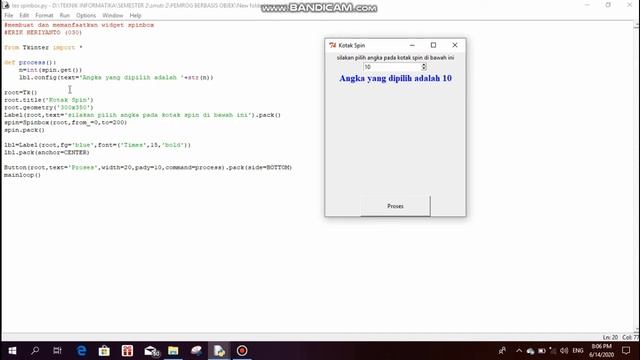Viewport: 640px width, 360px height.
Task: Open the File menu in IDLE
Action: (x=9, y=16)
